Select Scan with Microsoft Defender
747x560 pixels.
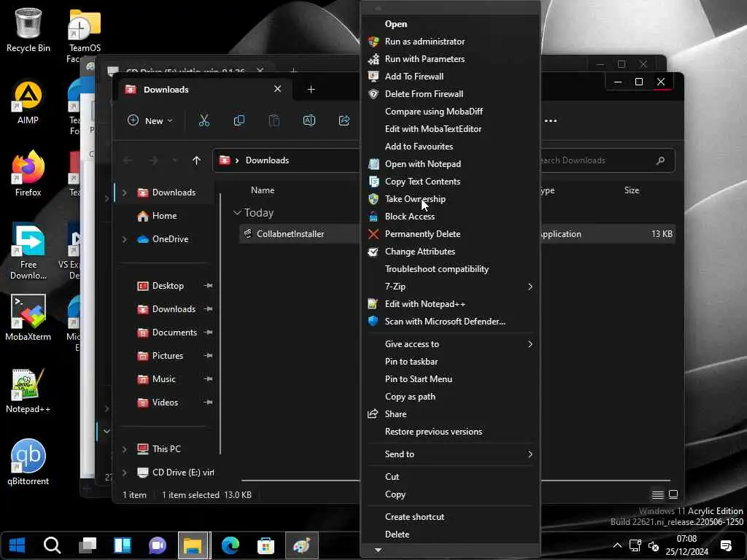450,322
